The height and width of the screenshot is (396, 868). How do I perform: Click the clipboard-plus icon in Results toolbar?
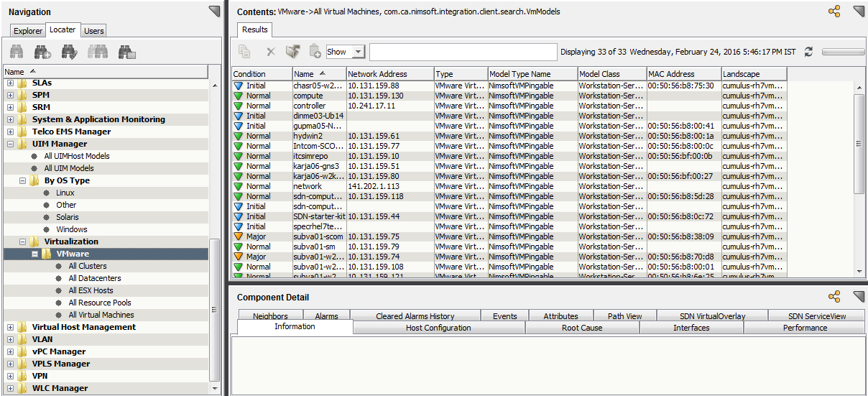315,52
